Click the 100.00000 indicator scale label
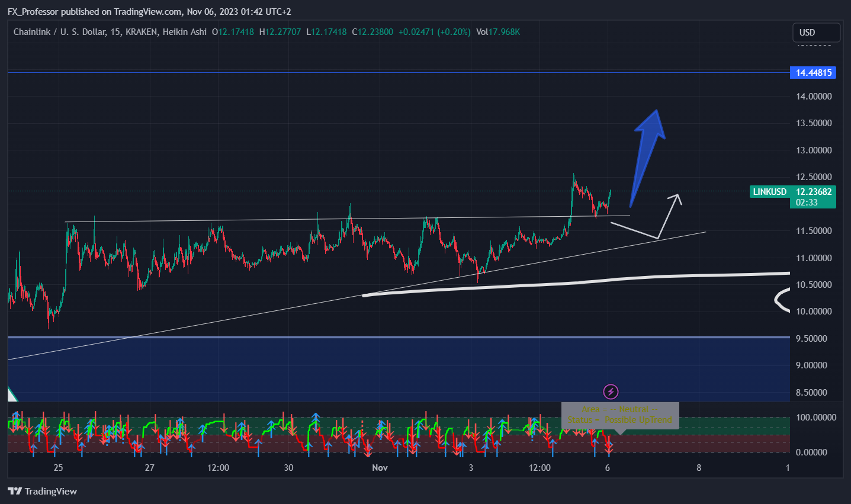The width and height of the screenshot is (851, 504). 816,418
